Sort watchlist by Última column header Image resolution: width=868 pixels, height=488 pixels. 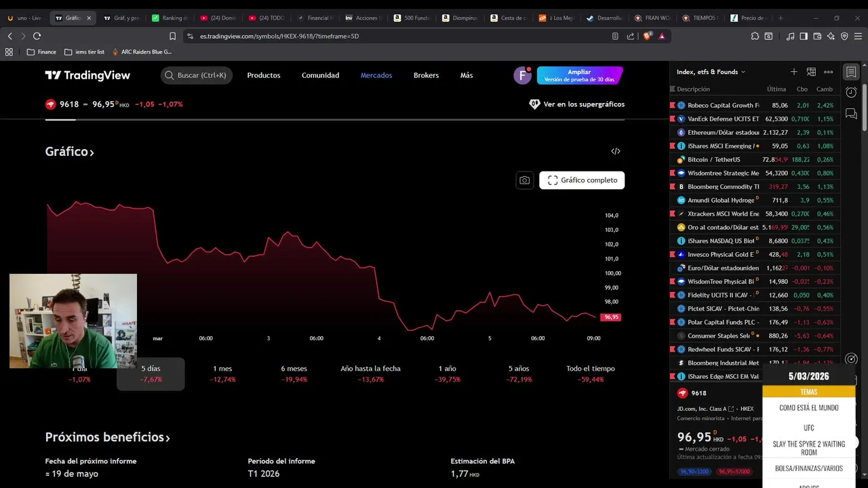pyautogui.click(x=776, y=89)
